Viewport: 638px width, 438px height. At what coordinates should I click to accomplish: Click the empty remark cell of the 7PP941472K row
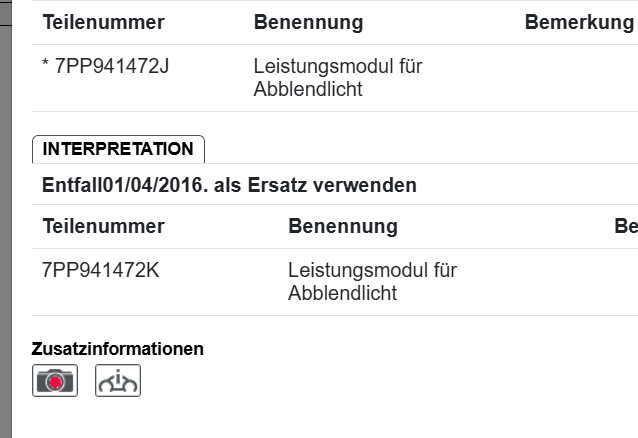pos(622,281)
